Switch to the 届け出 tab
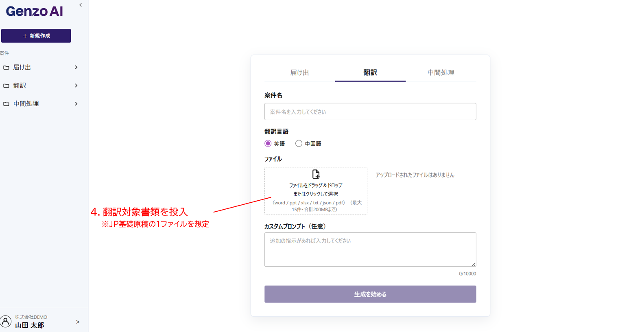This screenshot has width=644, height=333. click(x=300, y=73)
